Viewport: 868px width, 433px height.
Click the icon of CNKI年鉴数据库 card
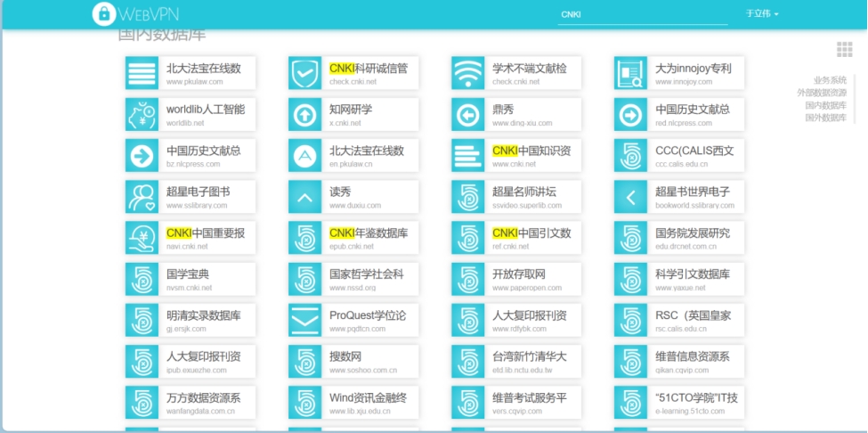[304, 238]
